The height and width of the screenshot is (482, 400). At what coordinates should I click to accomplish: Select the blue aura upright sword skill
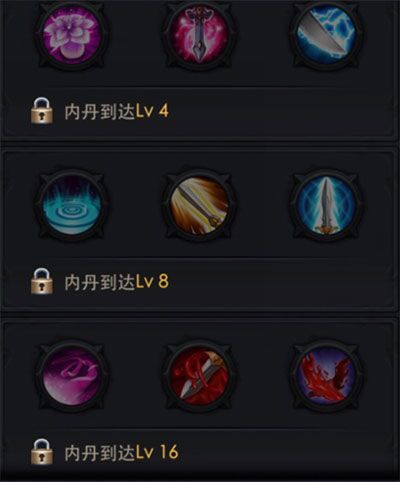coord(327,204)
